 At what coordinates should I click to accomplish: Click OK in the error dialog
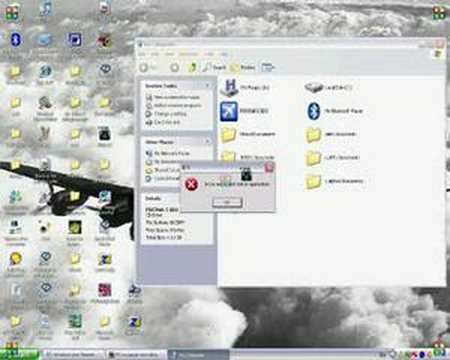227,202
